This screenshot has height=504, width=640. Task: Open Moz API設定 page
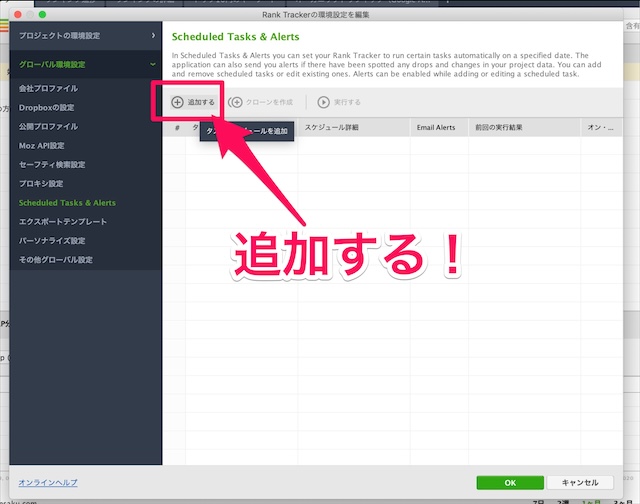(41, 146)
